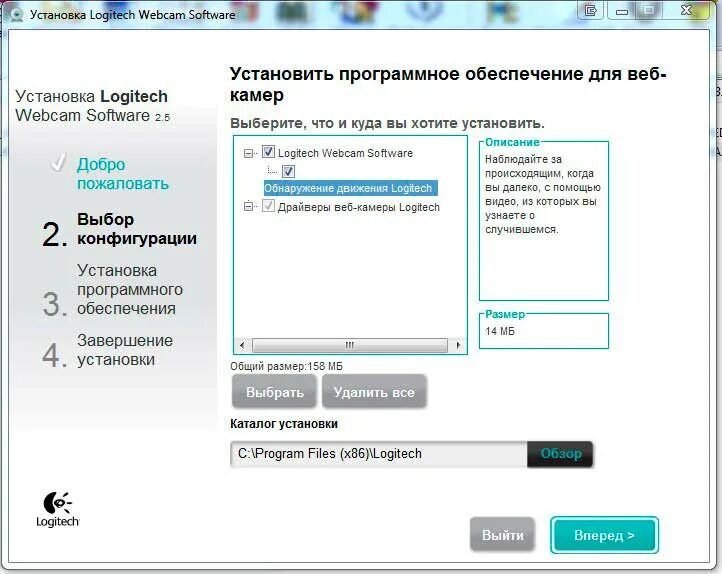The height and width of the screenshot is (574, 722).
Task: Toggle the Logitech Webcam Software checkbox
Action: (x=268, y=152)
